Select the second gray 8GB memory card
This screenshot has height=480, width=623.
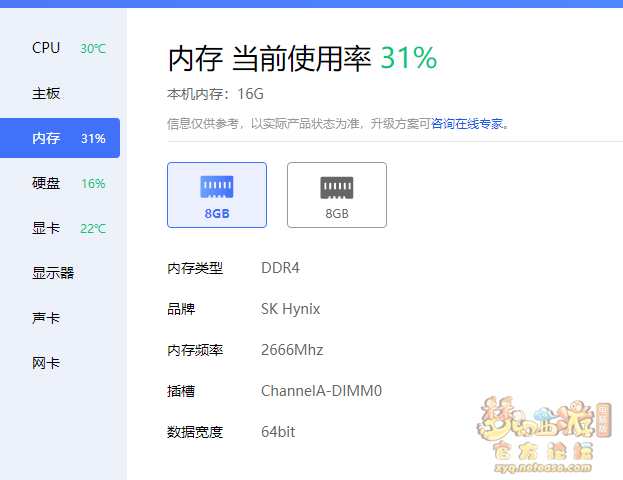pos(337,195)
